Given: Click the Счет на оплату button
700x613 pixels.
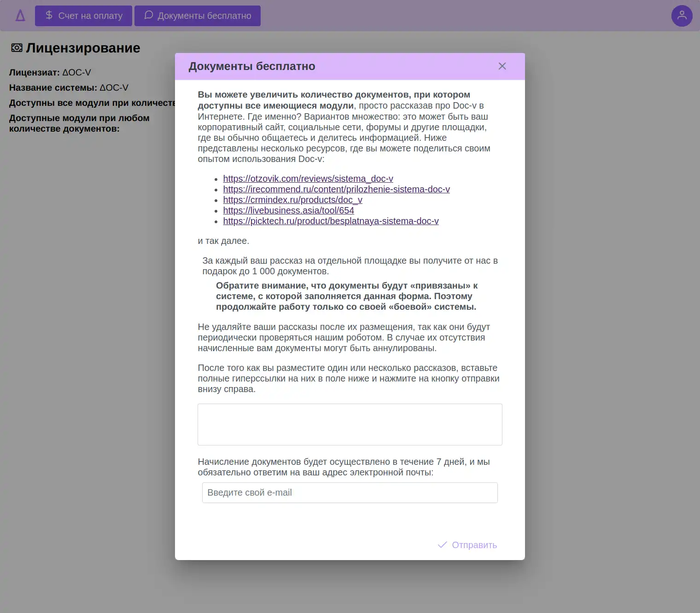Looking at the screenshot, I should pyautogui.click(x=83, y=16).
